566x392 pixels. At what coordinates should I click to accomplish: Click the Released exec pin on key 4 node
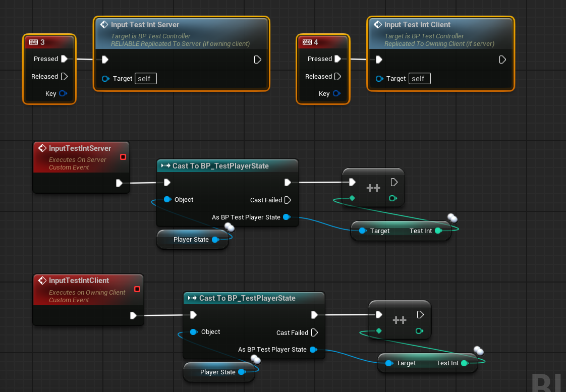(338, 77)
